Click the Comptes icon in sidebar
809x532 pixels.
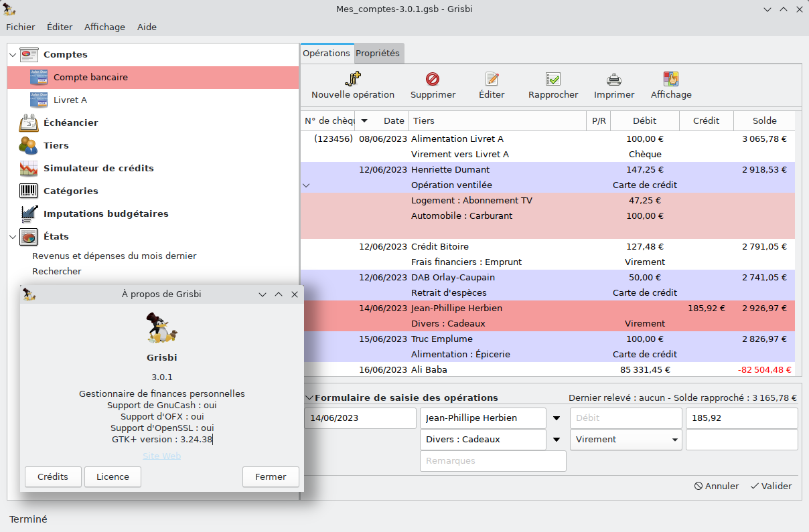tap(29, 54)
